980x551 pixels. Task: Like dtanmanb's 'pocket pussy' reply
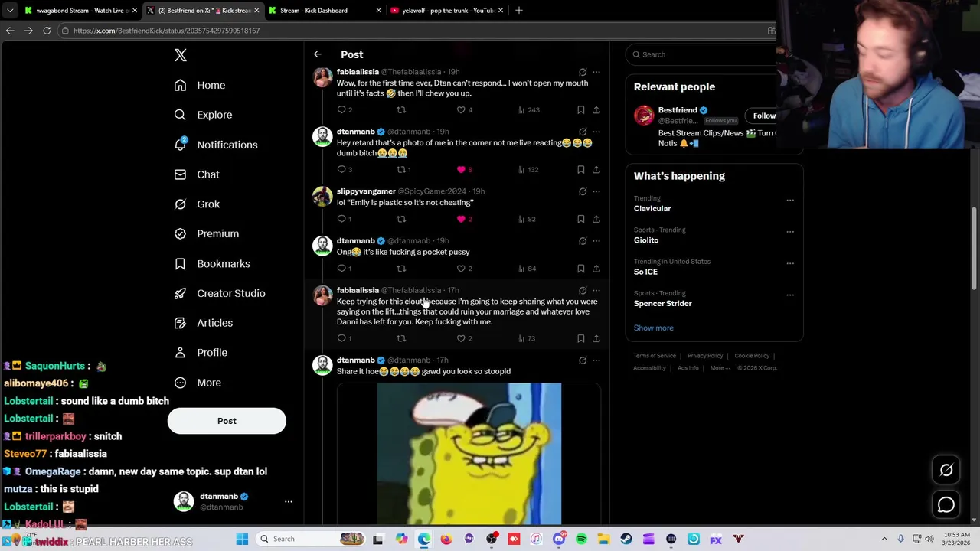click(461, 269)
